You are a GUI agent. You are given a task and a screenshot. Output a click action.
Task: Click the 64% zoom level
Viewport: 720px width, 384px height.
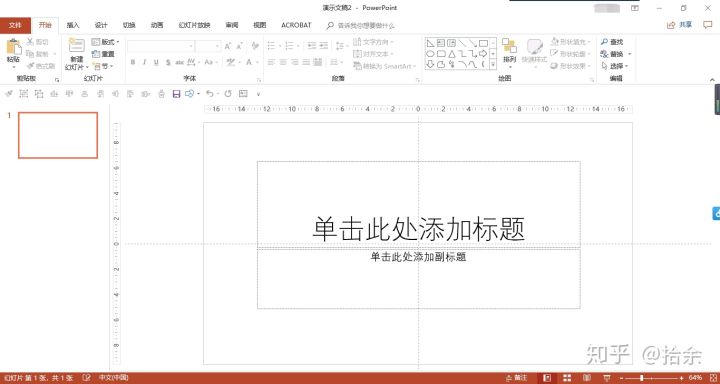click(x=695, y=378)
